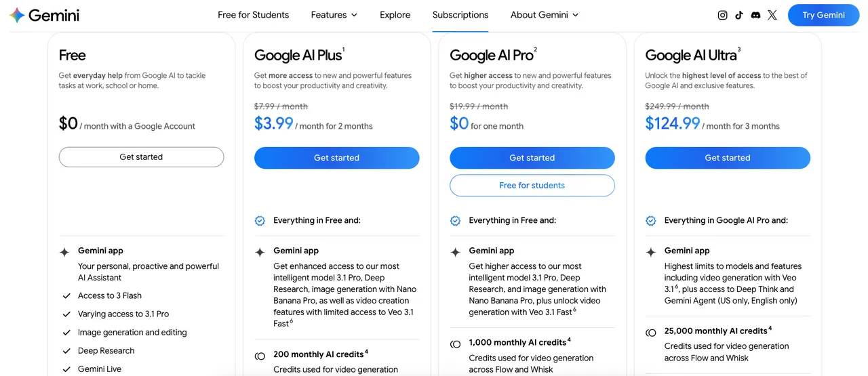Click Get started on the Free plan
The image size is (868, 376).
141,157
